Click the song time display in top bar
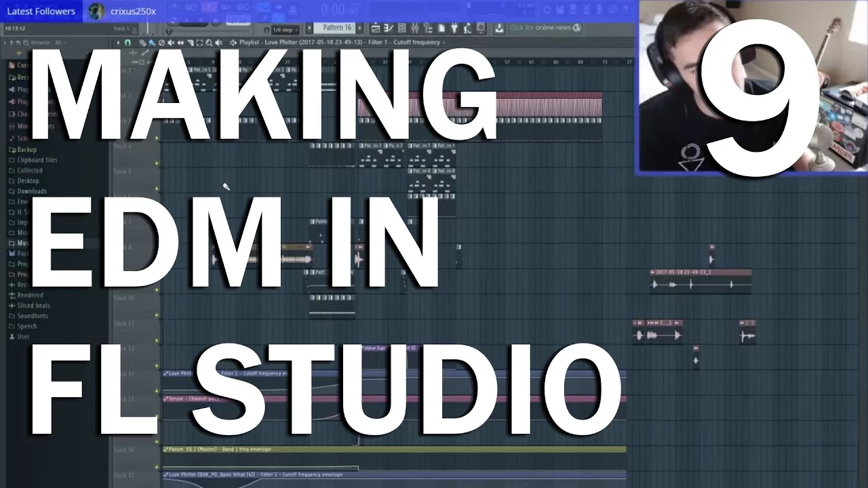Screen dimensions: 868x488 point(340,9)
